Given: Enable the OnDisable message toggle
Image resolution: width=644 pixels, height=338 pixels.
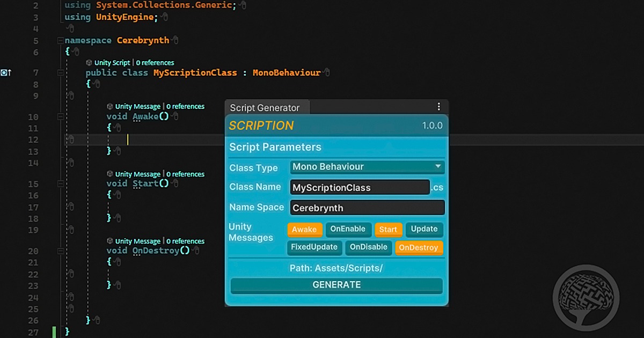Looking at the screenshot, I should pyautogui.click(x=369, y=247).
